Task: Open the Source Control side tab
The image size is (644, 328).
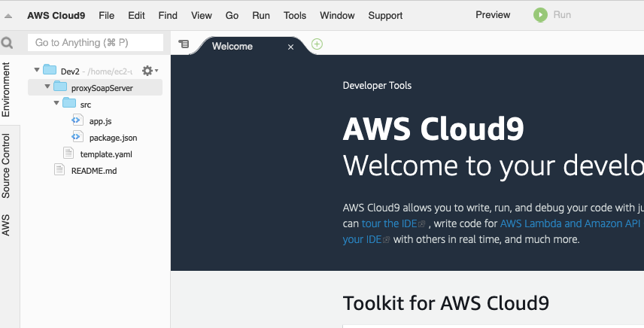Action: (x=6, y=166)
